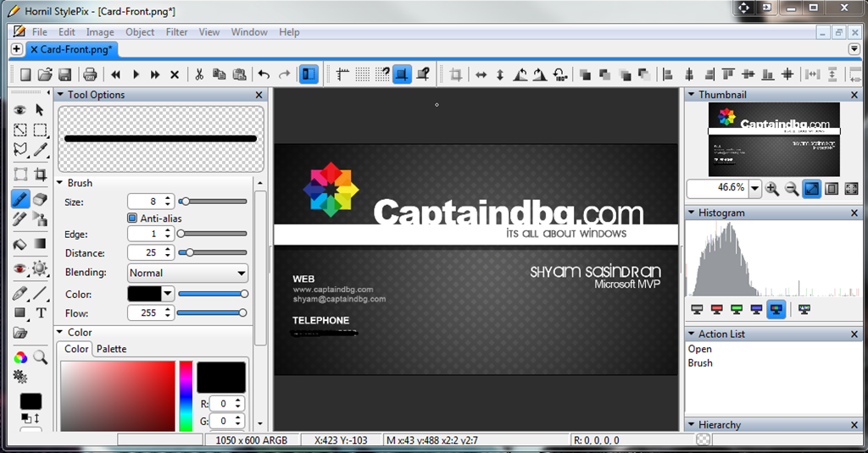Toggle the green channel histogram button

coord(737,309)
